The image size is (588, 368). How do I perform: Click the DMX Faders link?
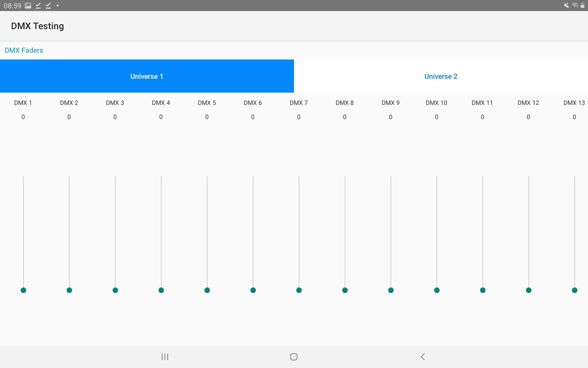point(24,50)
